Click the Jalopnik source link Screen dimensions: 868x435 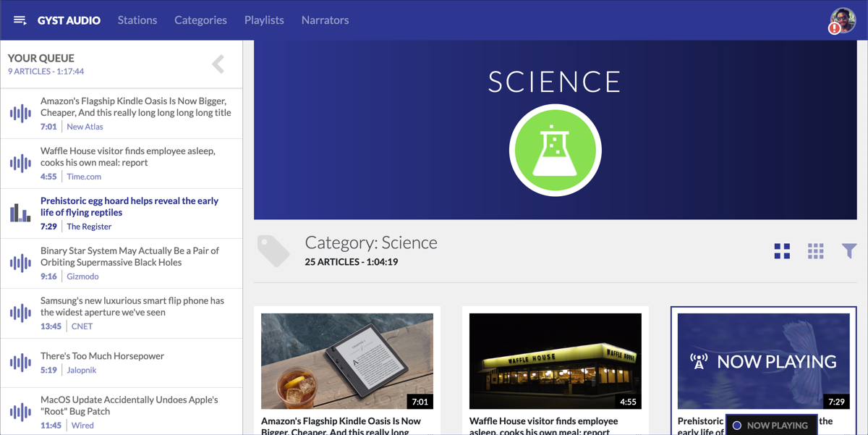pos(81,370)
